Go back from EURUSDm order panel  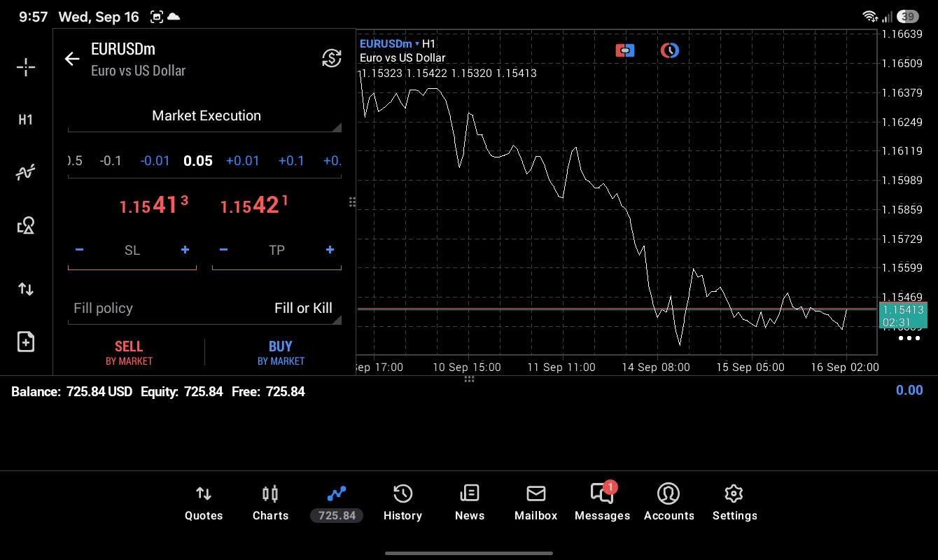(72, 59)
